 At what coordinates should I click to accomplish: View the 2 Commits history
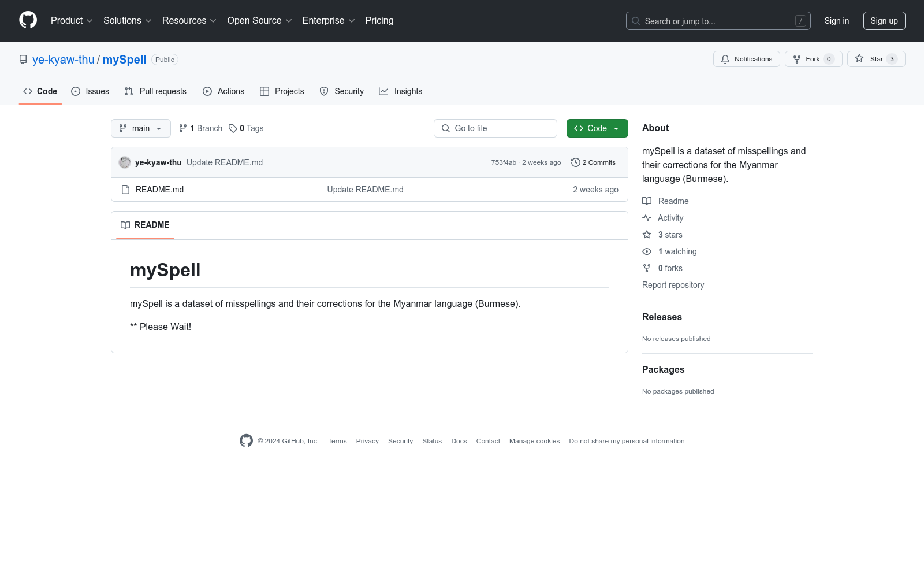[593, 162]
